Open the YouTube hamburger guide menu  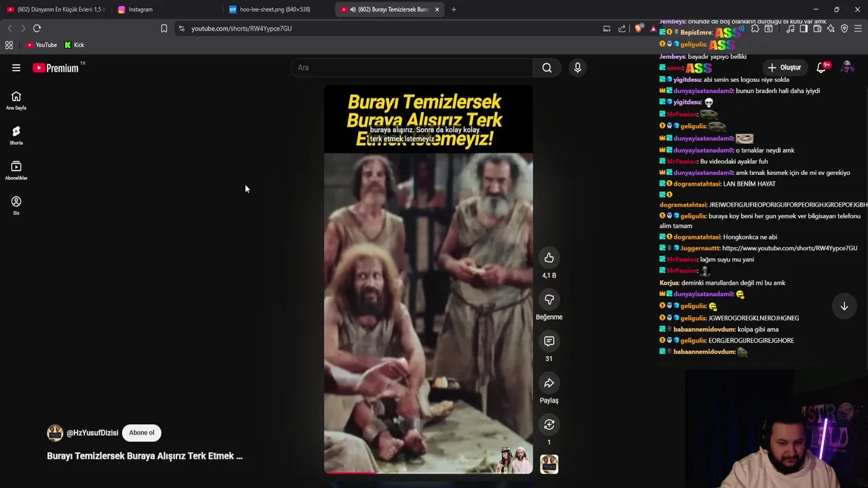point(16,68)
